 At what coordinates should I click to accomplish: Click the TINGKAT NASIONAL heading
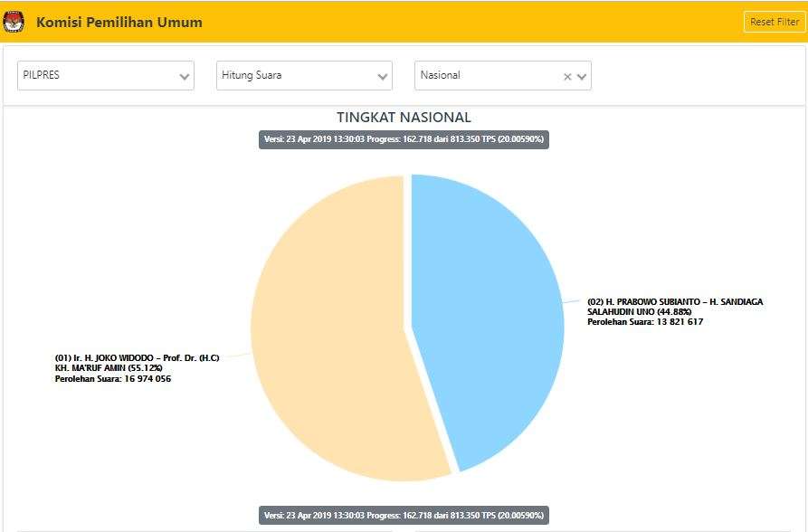(x=404, y=118)
